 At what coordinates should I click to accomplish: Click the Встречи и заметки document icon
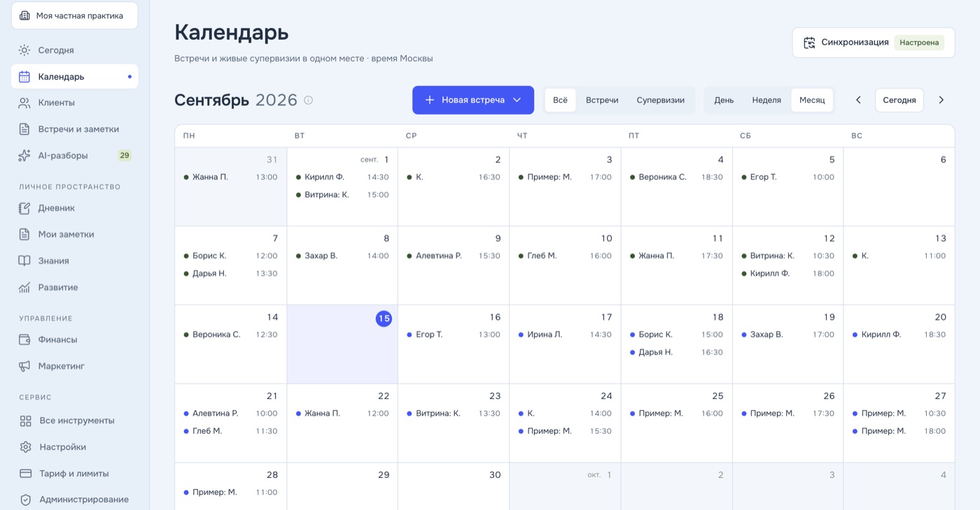[24, 129]
